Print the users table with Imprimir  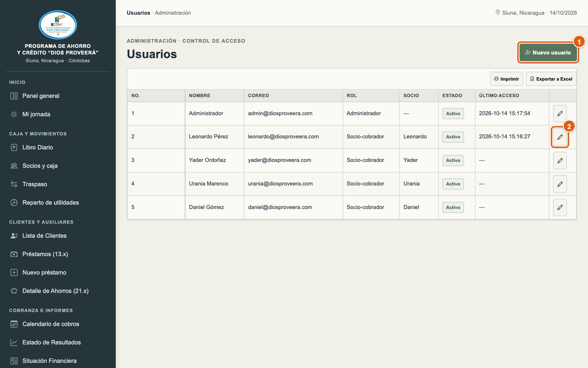(506, 79)
